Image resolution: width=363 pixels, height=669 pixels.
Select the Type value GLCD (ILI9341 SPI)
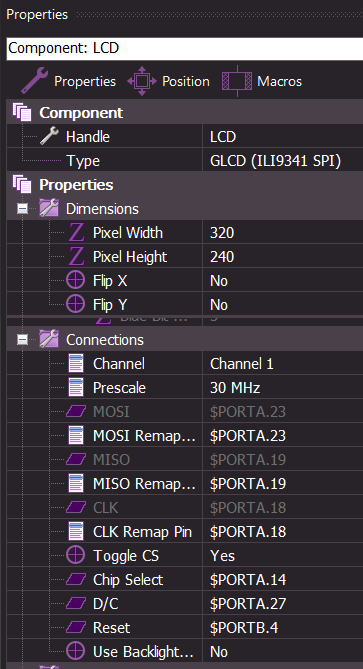click(x=283, y=161)
